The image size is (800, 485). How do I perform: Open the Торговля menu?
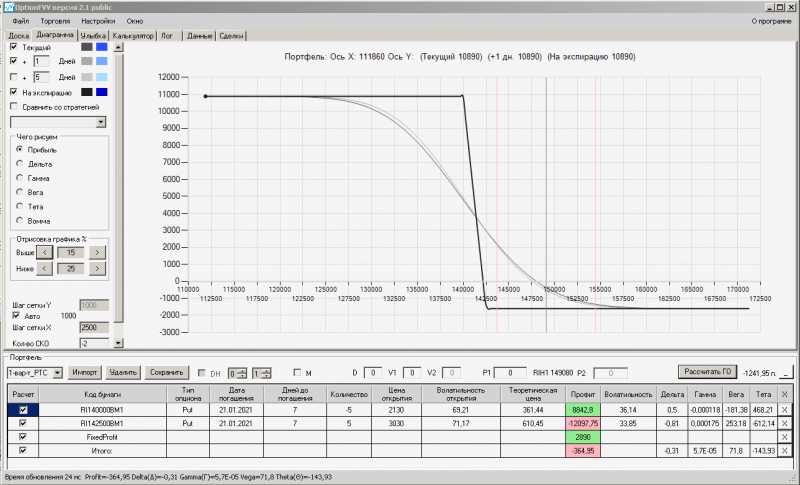pos(55,21)
